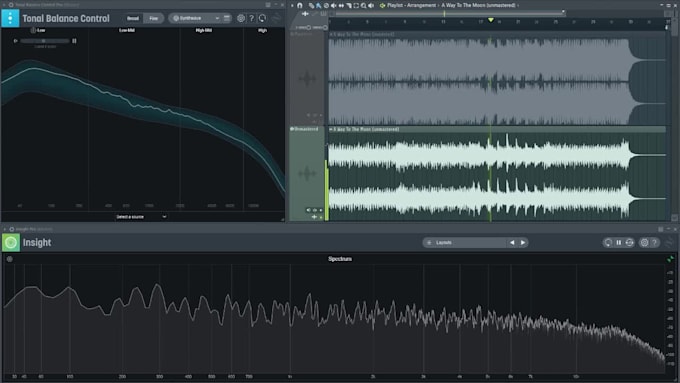Select the Playlist playback speaker tool

pyautogui.click(x=371, y=6)
